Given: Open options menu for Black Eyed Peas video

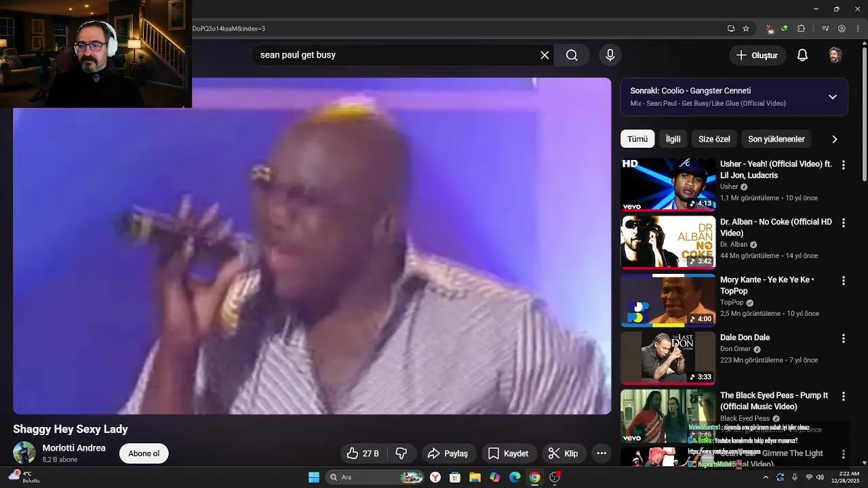Looking at the screenshot, I should 844,396.
